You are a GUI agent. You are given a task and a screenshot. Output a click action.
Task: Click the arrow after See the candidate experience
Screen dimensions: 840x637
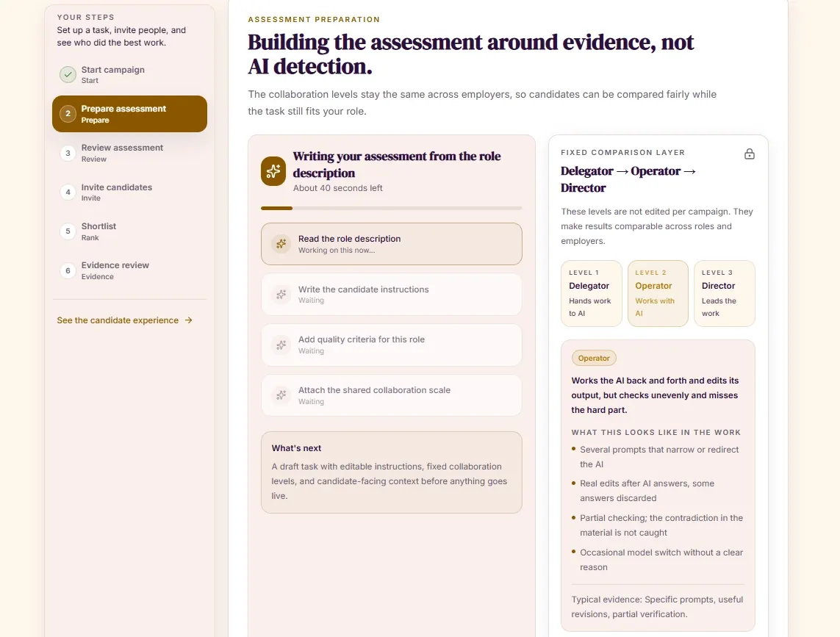(189, 320)
